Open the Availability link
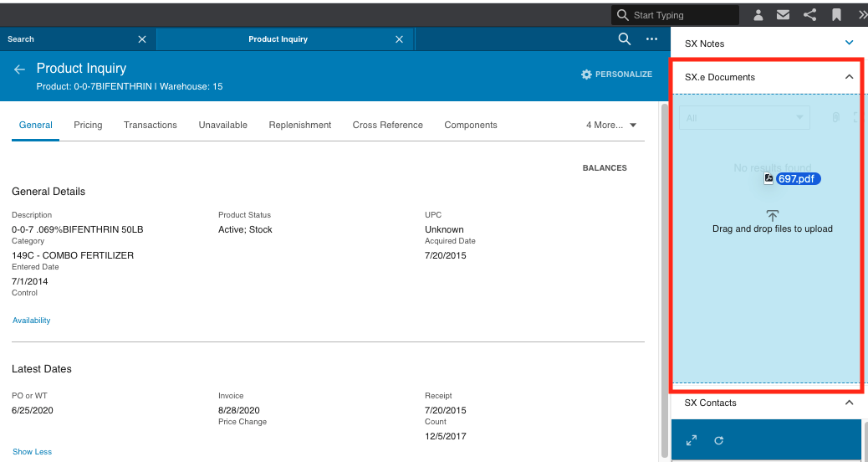Screen dimensions: 868x462 (31, 321)
